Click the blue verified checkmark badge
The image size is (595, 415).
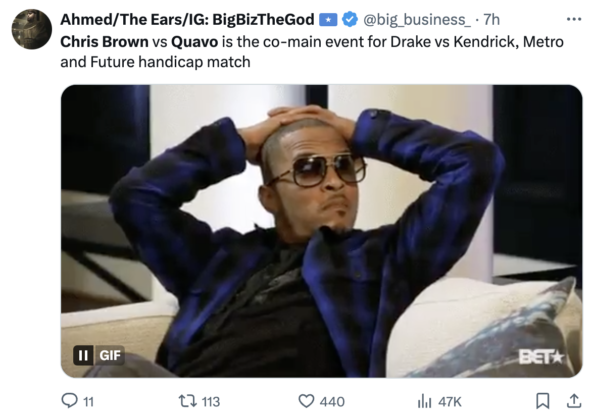pos(350,19)
